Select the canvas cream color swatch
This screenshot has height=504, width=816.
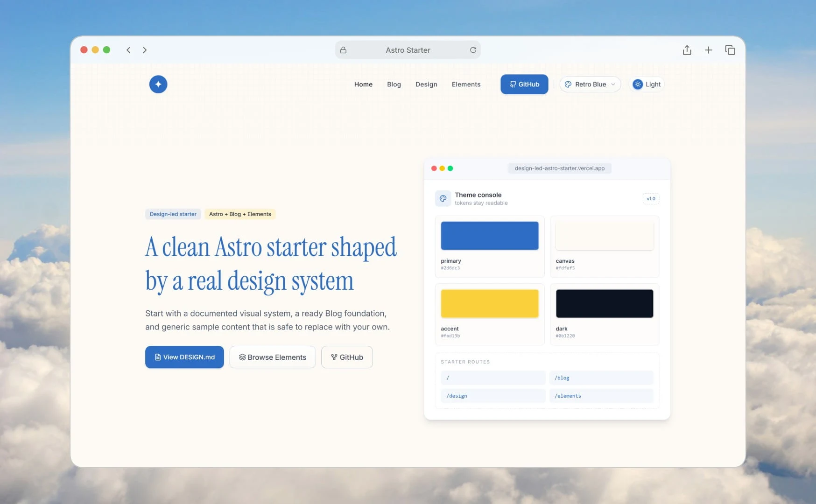tap(605, 236)
